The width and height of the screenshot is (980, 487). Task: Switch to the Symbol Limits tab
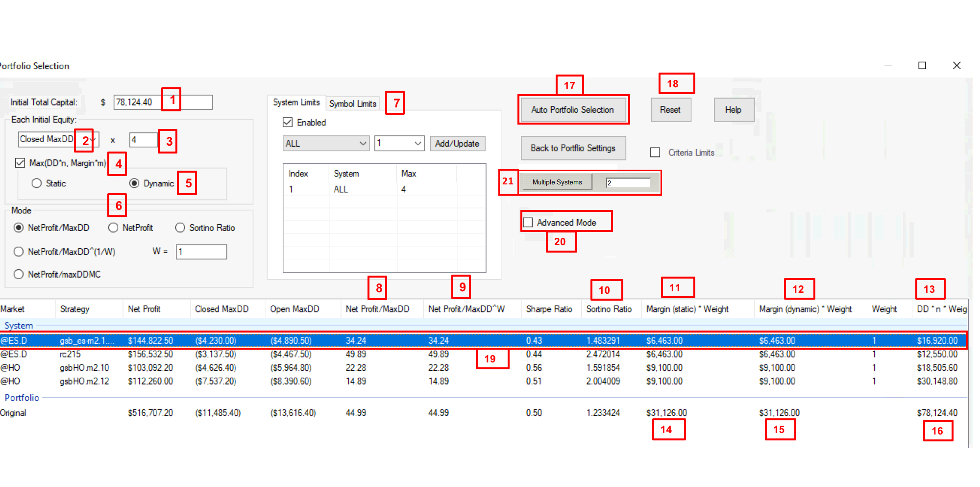(352, 103)
